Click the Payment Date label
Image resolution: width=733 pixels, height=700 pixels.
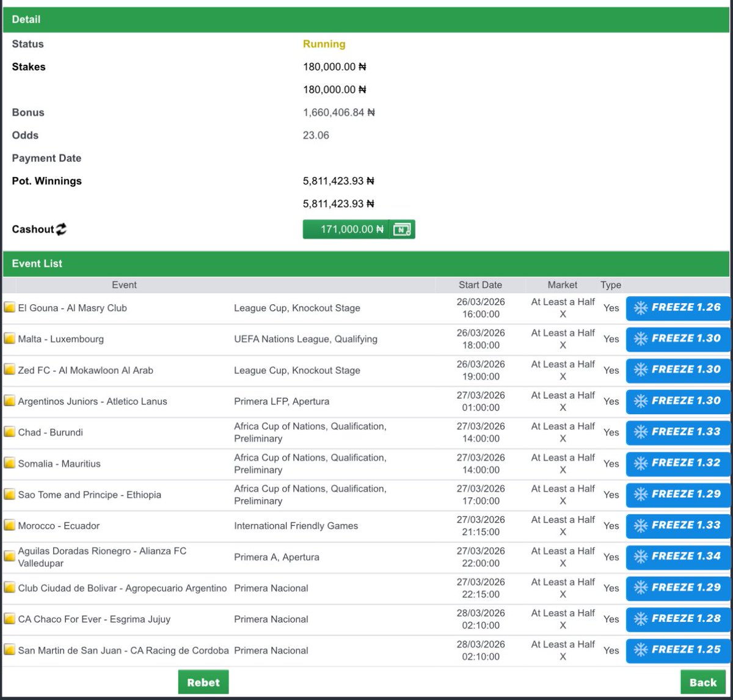coord(46,158)
